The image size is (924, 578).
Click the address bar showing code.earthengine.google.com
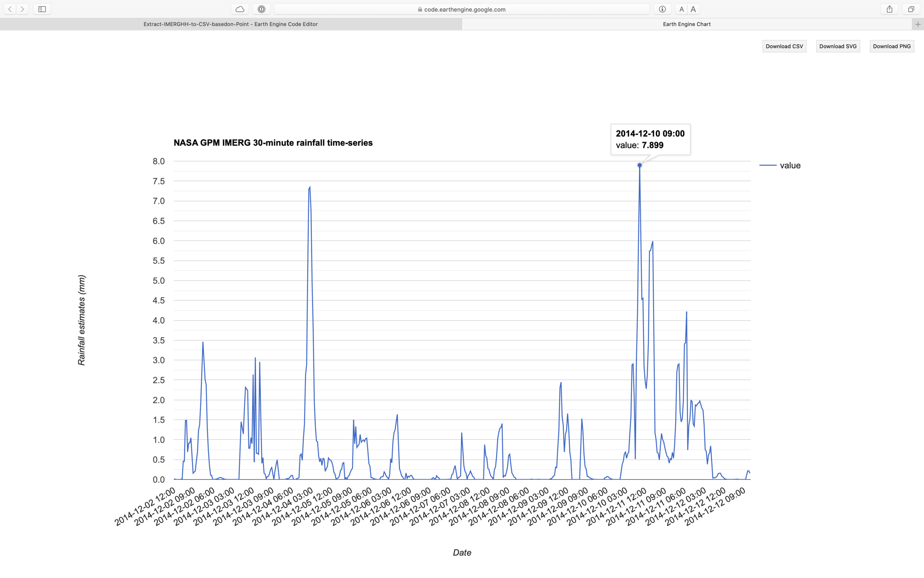click(x=461, y=9)
